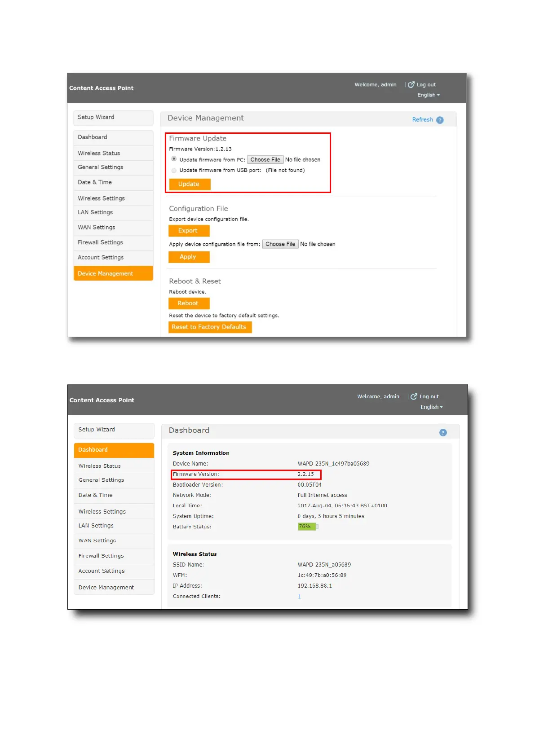Open Date & Time in the bottom sidebar
The height and width of the screenshot is (756, 535).
114,496
